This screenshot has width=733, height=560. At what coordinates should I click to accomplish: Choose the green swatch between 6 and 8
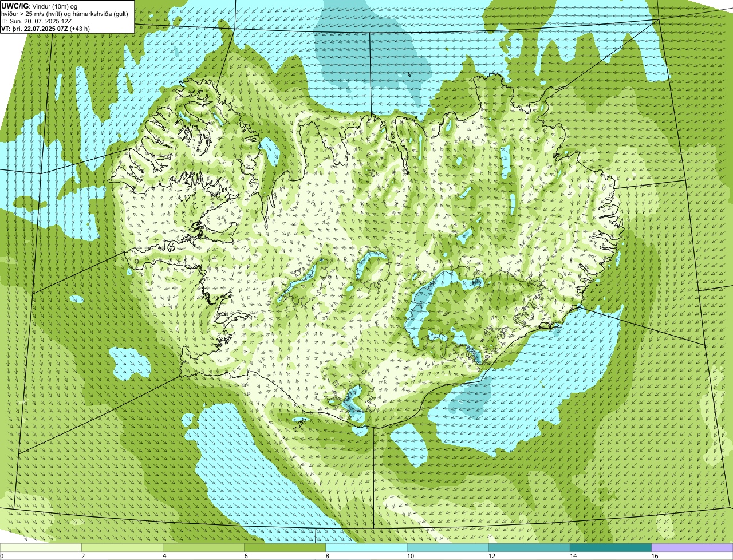tap(285, 548)
